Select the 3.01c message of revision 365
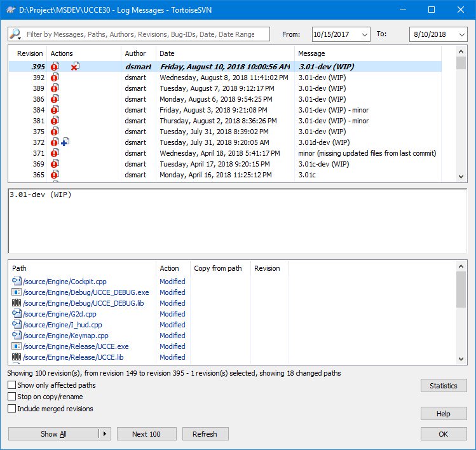Screen dimensions: 476x450 307,175
